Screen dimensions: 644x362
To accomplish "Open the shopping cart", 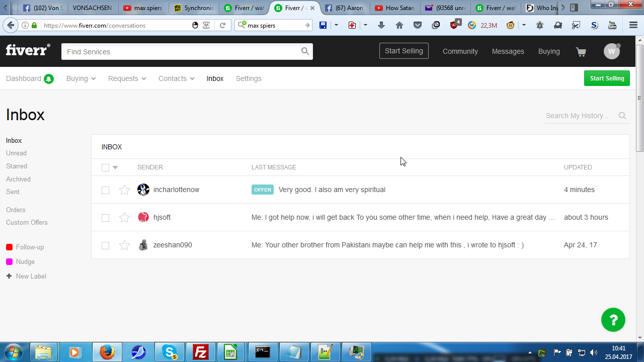I will [x=581, y=52].
